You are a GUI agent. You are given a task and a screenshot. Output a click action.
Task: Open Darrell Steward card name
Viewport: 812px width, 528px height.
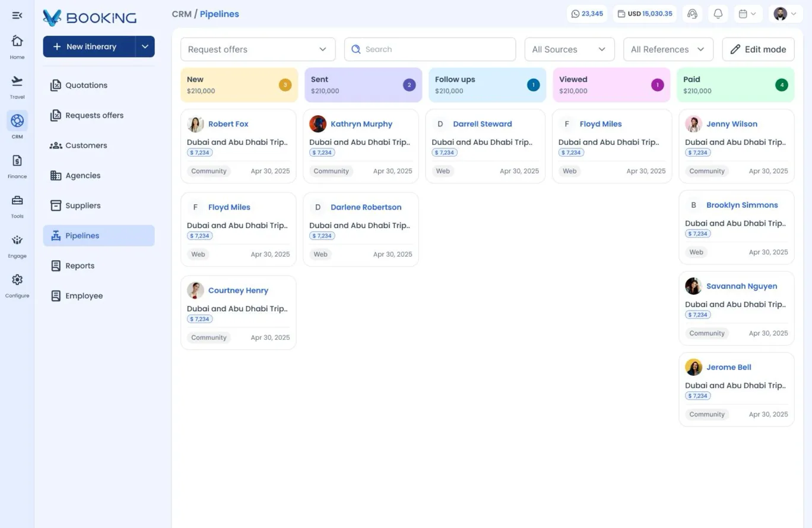click(483, 124)
